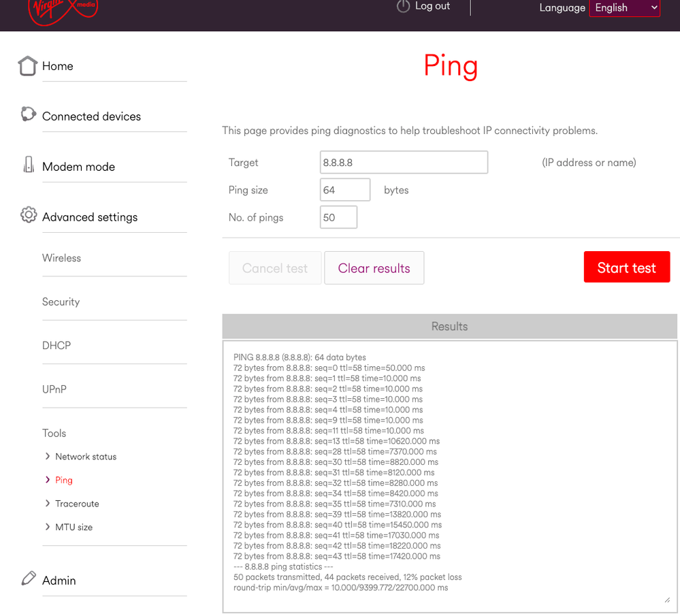Open the Admin menu item
The width and height of the screenshot is (680, 616).
59,581
